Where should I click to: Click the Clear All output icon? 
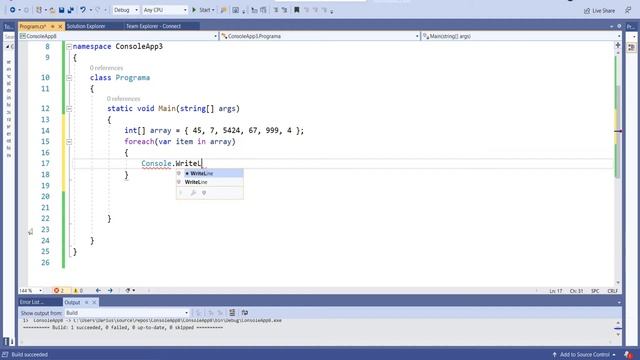pos(232,313)
